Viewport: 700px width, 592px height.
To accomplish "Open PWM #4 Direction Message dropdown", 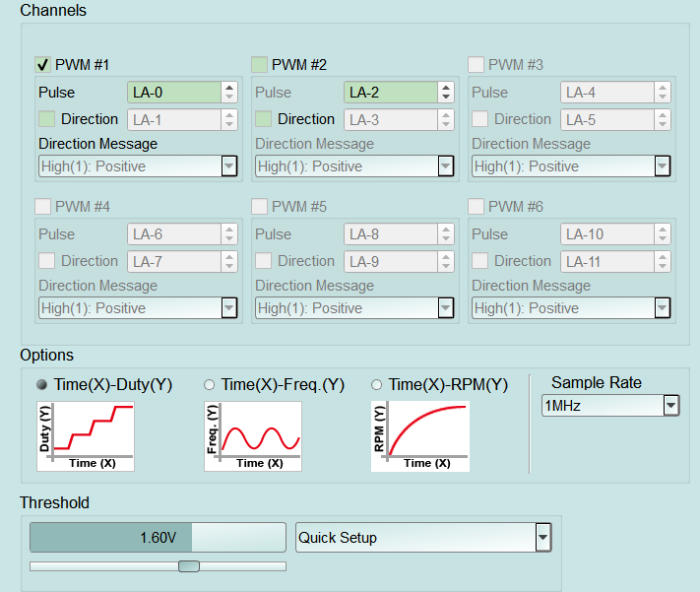I will pos(138,308).
